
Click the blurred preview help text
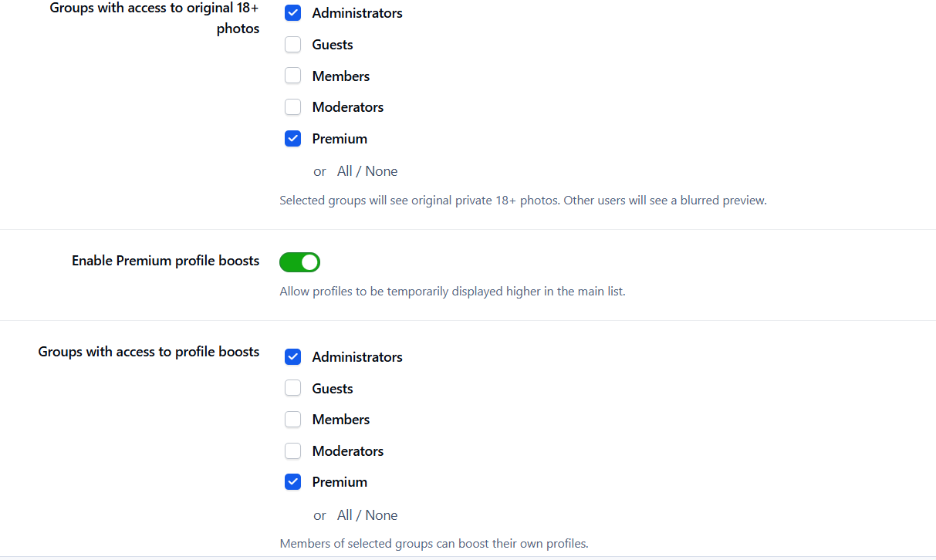[523, 201]
